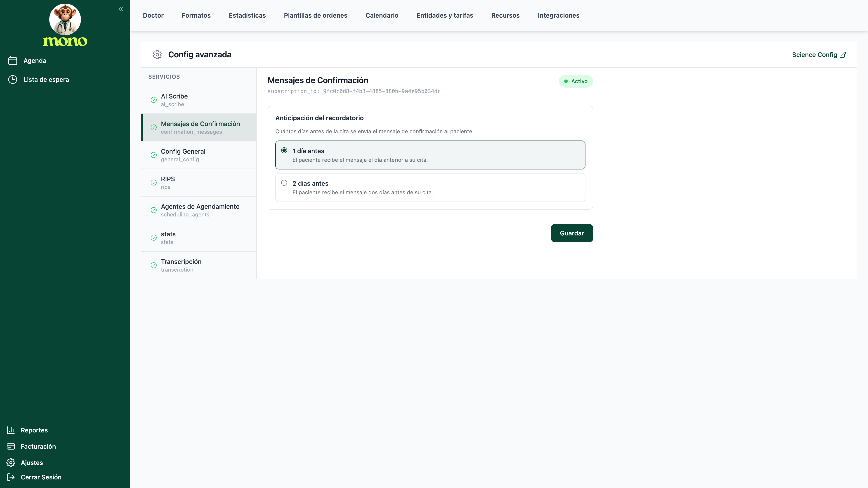Open the Recursos tab

pos(505,16)
